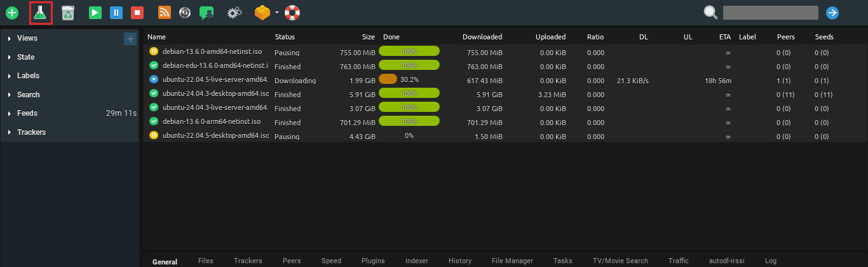Click pausing status icon of debian-13.6.0-amd64-netinst.iso
The width and height of the screenshot is (868, 267).
154,52
